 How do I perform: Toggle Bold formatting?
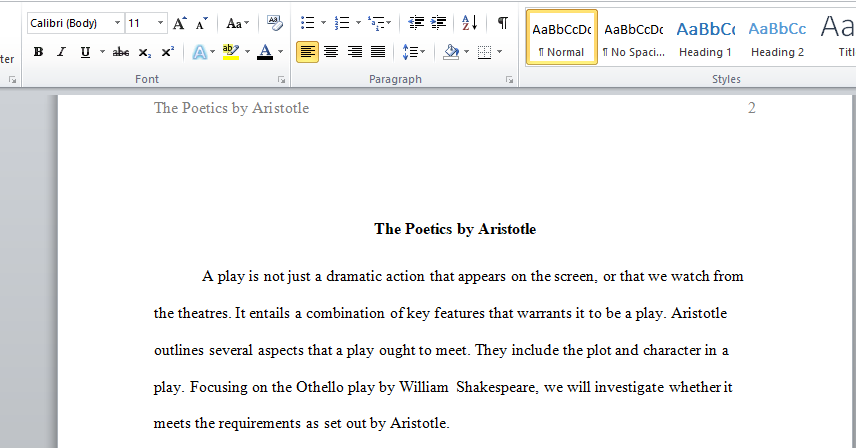tap(38, 52)
